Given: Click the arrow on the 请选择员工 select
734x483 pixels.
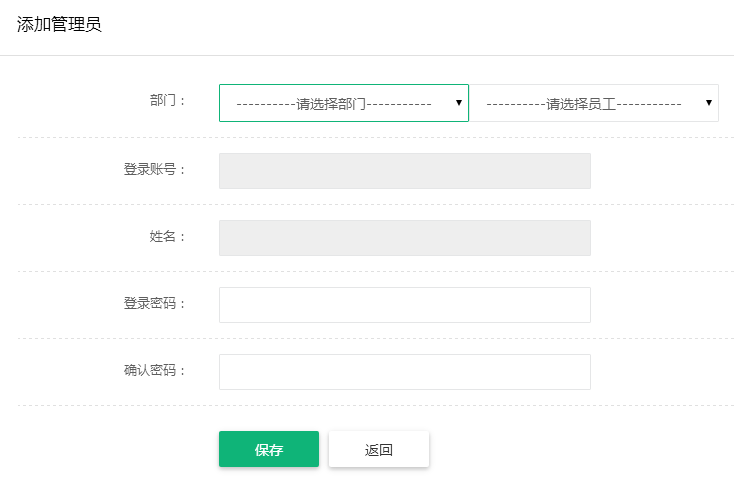Looking at the screenshot, I should pos(709,102).
